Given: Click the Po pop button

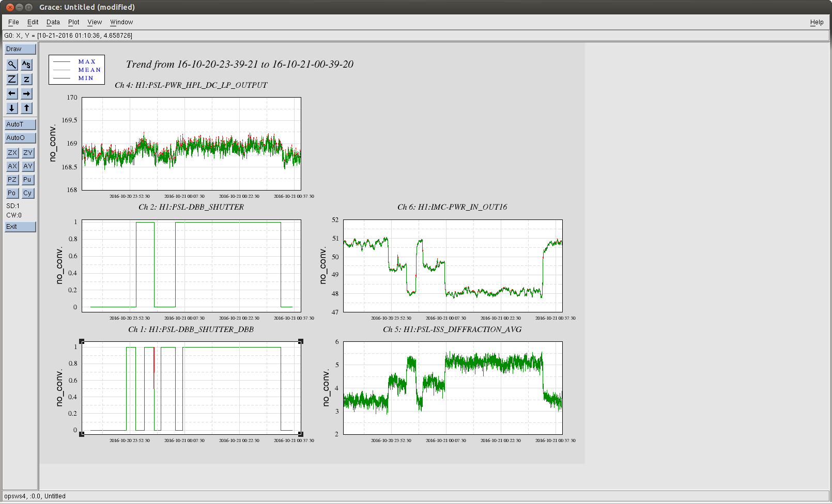Looking at the screenshot, I should (12, 193).
